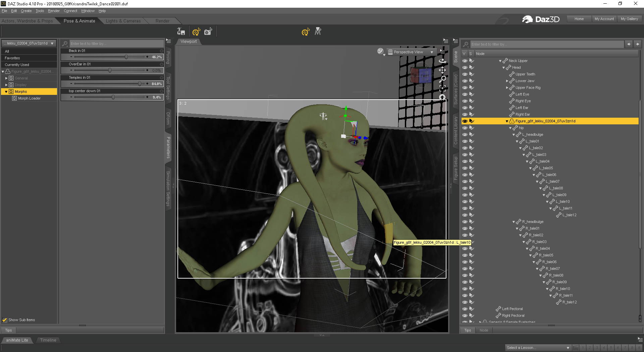
Task: Adjust the top center down 01 slider handle
Action: [113, 97]
